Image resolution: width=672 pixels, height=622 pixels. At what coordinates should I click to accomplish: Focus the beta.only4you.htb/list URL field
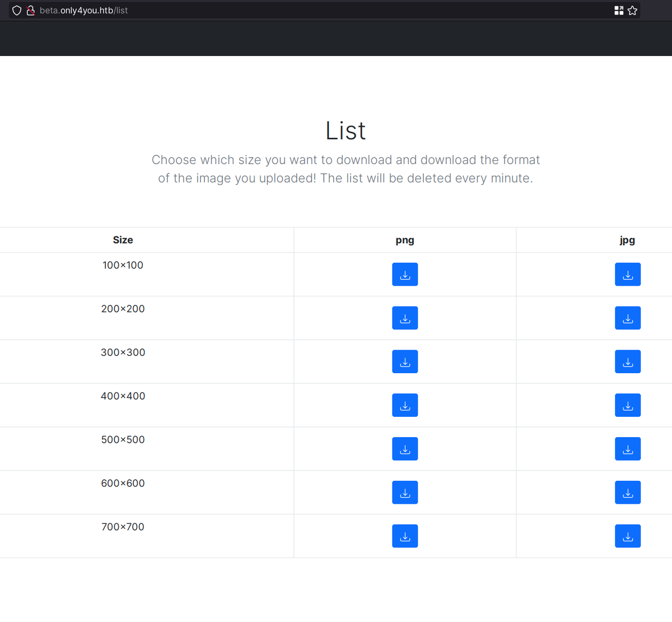click(x=325, y=11)
